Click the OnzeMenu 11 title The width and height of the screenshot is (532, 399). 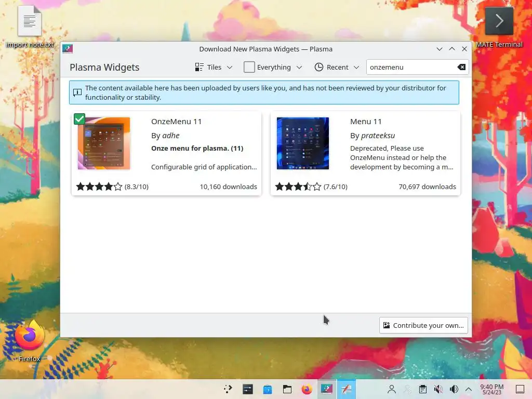[177, 122]
